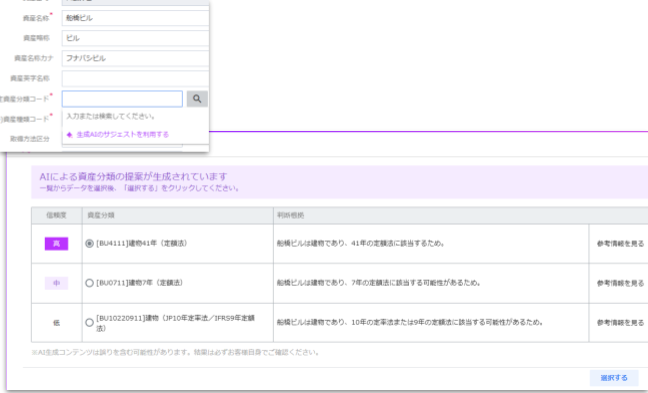The image size is (648, 393).
Task: Click the empty 資産英字名称 input field
Action: [x=136, y=79]
